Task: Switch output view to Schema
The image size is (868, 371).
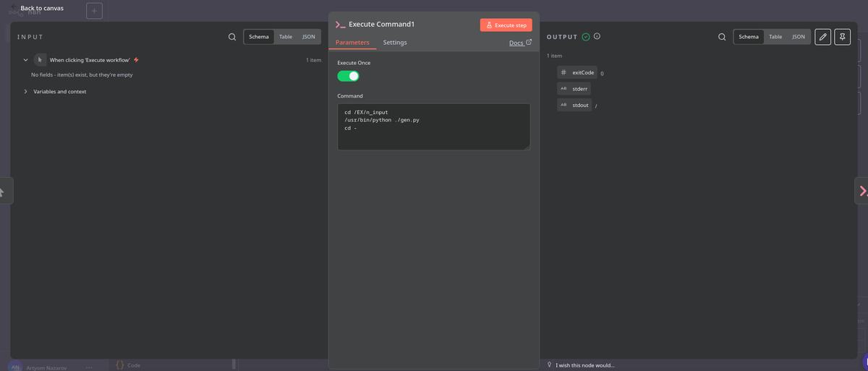Action: (x=749, y=37)
